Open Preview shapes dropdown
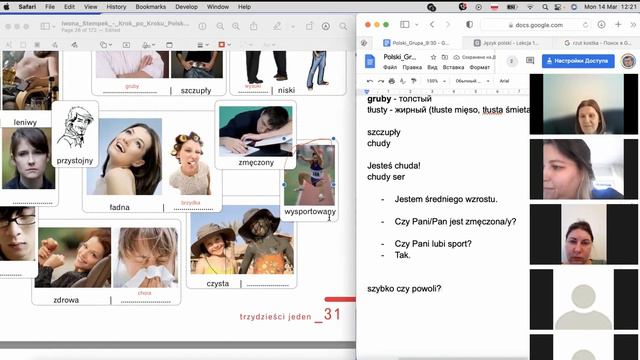The image size is (640, 360). tap(106, 45)
